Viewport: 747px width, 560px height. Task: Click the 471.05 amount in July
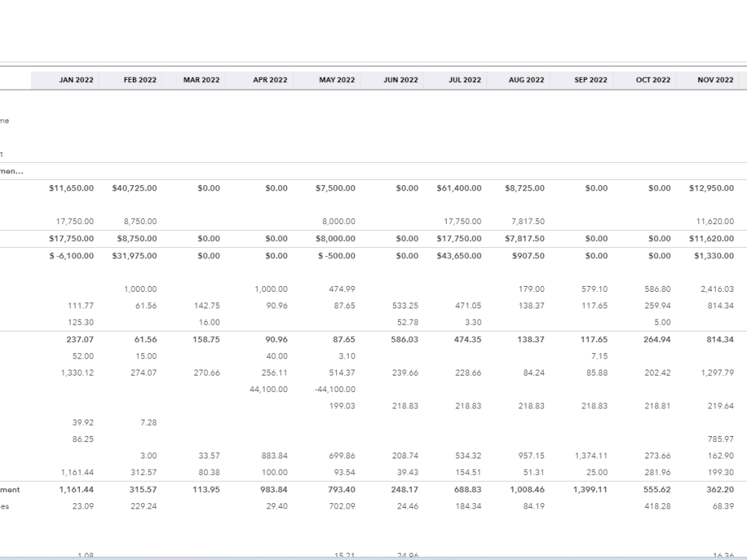pyautogui.click(x=468, y=305)
